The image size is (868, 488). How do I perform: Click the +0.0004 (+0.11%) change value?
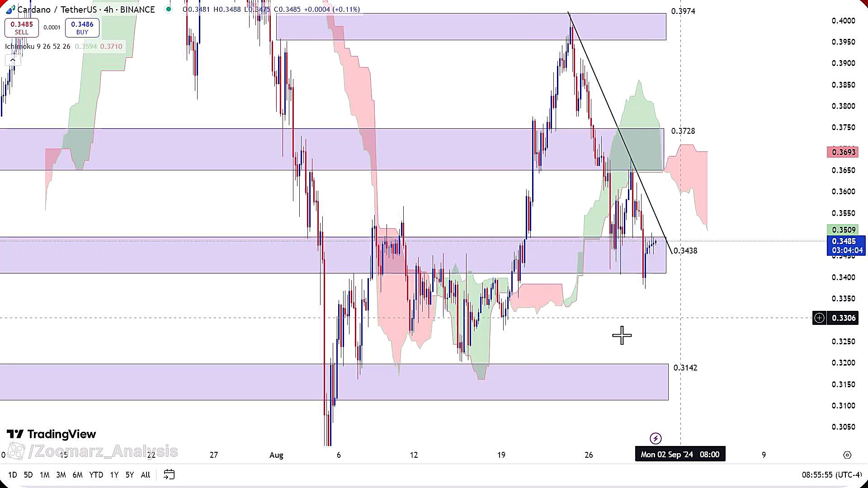(x=333, y=9)
